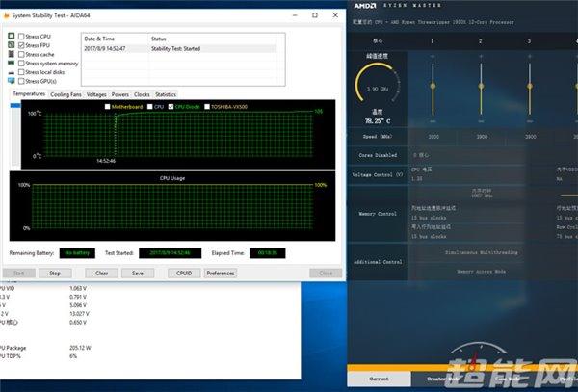Click the Cores Disabled row label
This screenshot has height=392, width=578.
tap(378, 155)
